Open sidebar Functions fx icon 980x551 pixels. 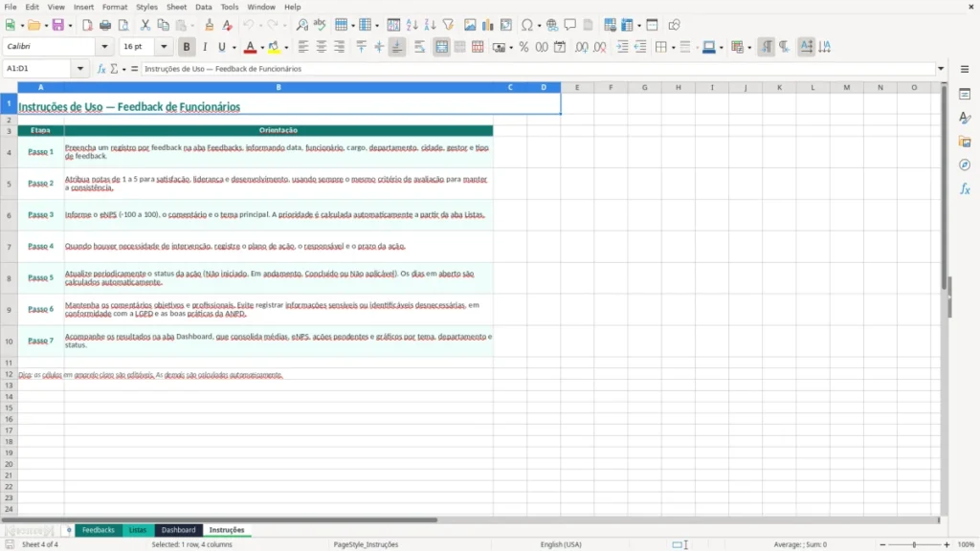click(x=965, y=188)
